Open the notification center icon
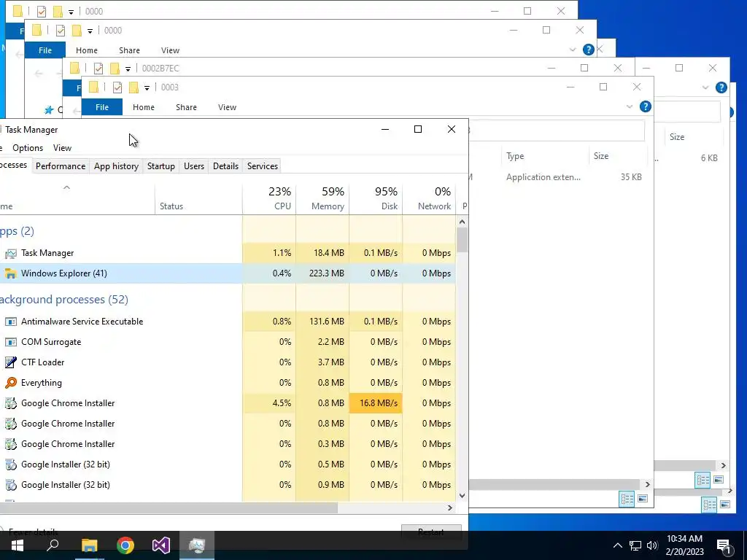The image size is (747, 560). point(724,546)
